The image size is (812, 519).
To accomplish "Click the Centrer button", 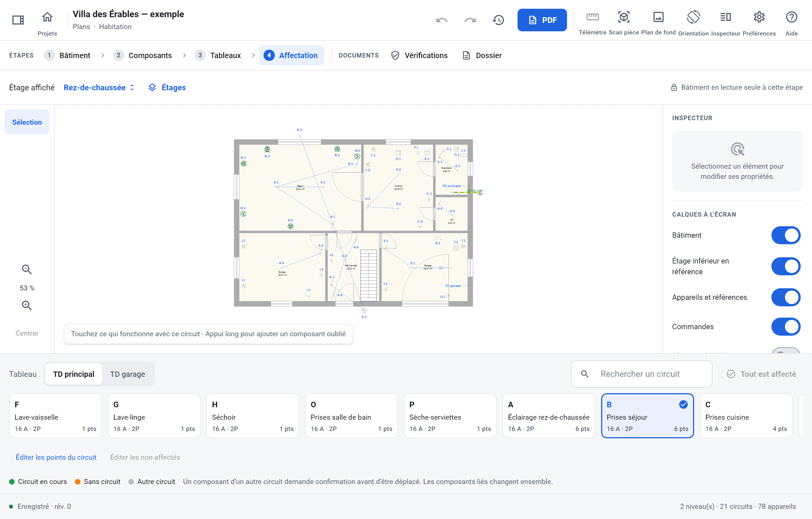I will (x=27, y=333).
